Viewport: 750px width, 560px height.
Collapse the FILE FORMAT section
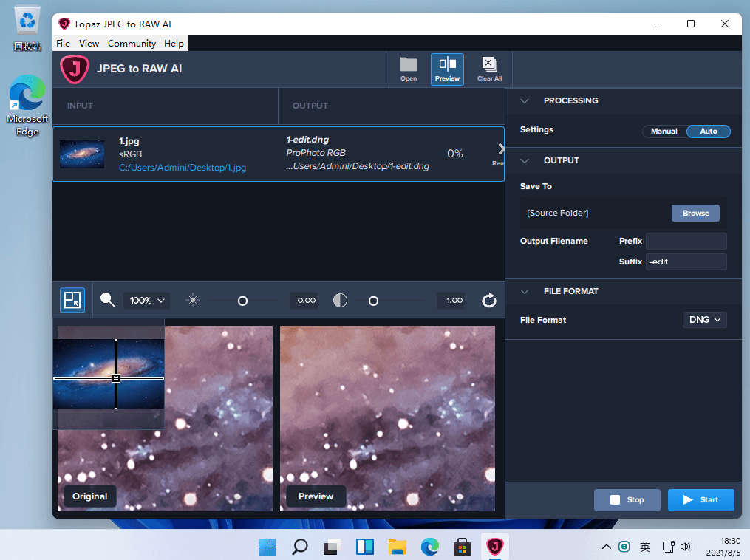pyautogui.click(x=525, y=291)
